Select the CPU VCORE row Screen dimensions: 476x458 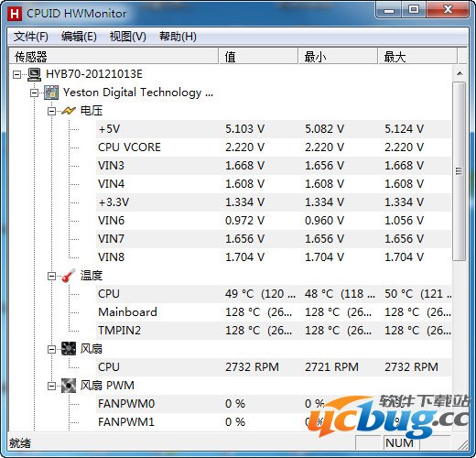pyautogui.click(x=274, y=147)
